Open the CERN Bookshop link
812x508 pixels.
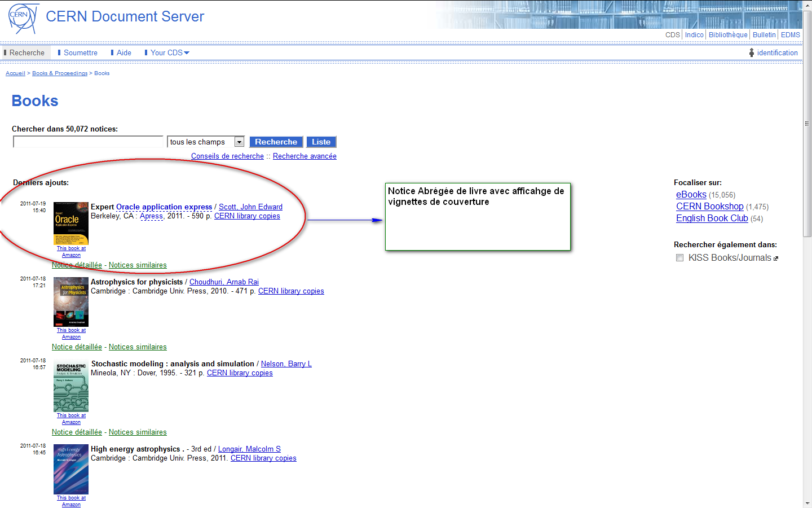coord(709,207)
